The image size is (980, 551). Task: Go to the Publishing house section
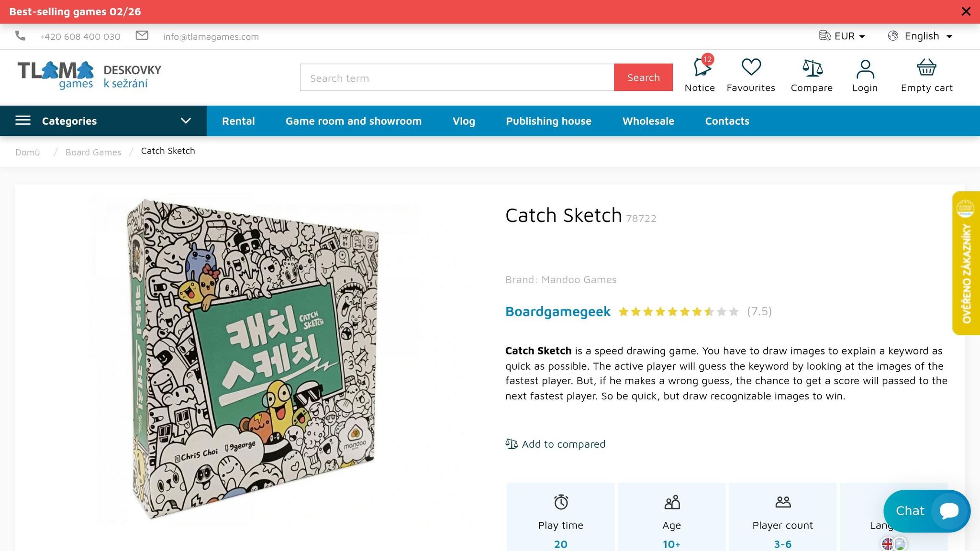pyautogui.click(x=548, y=121)
